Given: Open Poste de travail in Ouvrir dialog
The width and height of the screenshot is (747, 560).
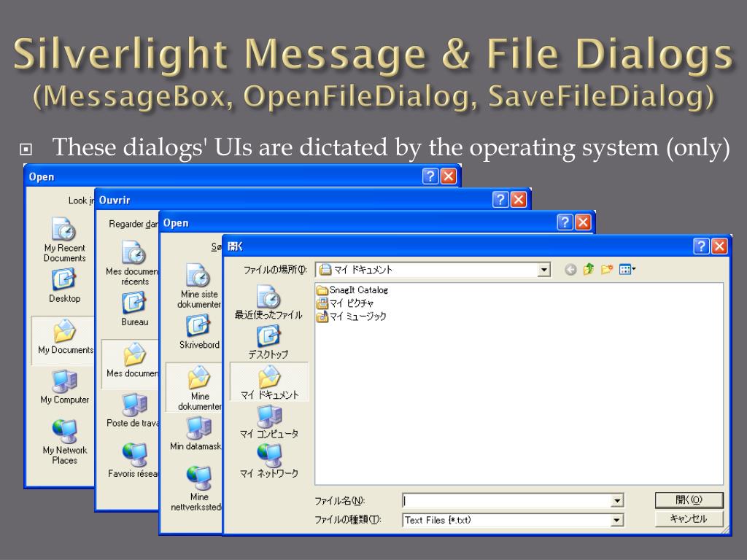Looking at the screenshot, I should (133, 410).
